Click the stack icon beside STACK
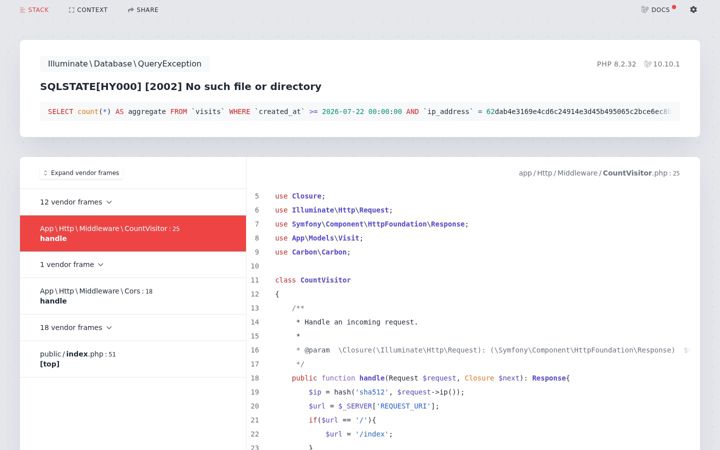 tap(22, 10)
